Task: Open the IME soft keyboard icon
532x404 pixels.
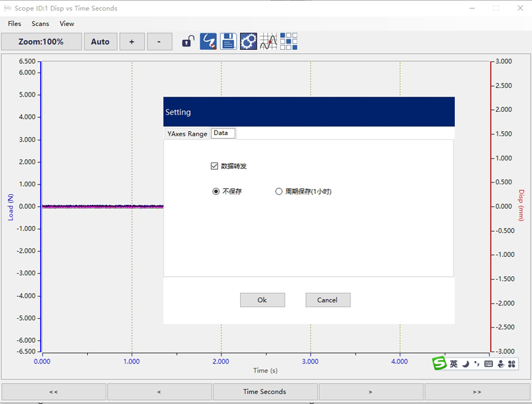Action: pyautogui.click(x=489, y=364)
